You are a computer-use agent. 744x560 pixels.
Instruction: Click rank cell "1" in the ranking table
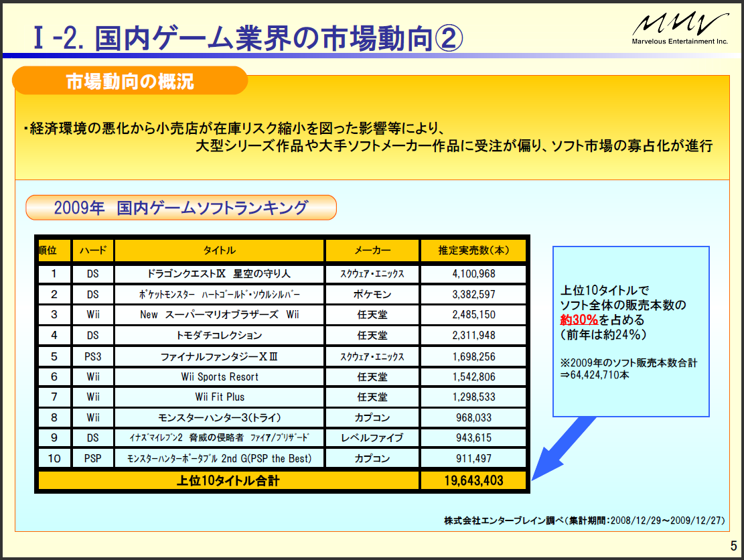54,274
